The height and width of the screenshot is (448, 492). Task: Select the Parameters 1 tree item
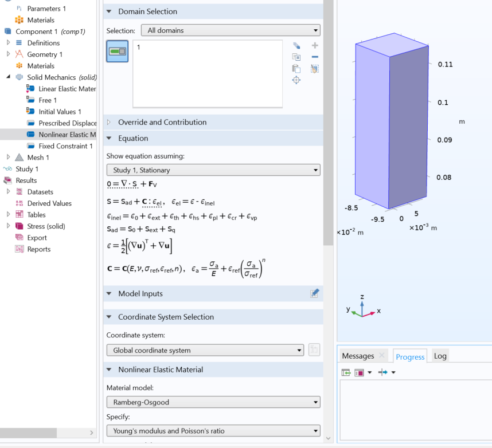46,9
